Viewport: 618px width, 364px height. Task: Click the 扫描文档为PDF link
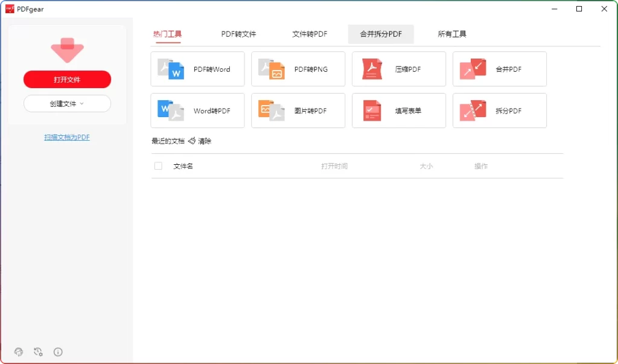coord(67,136)
